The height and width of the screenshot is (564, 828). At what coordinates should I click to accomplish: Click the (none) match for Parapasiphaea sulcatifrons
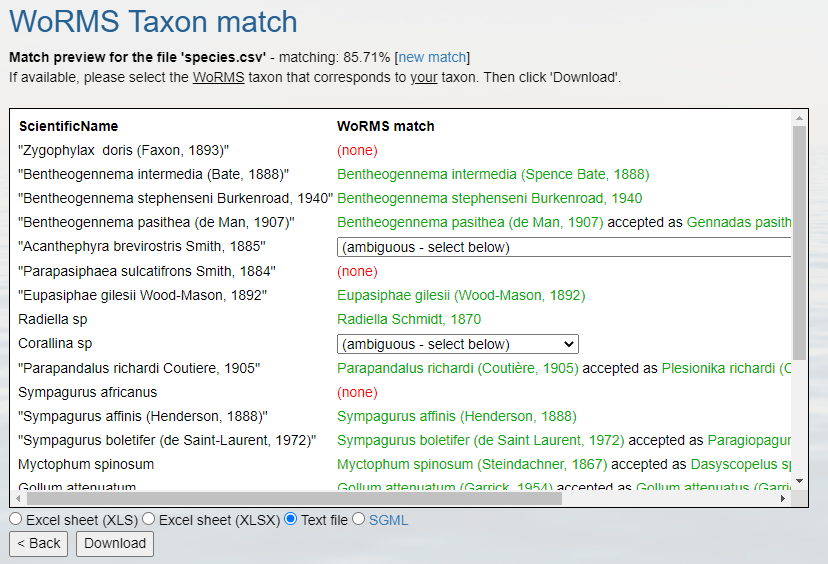click(357, 271)
